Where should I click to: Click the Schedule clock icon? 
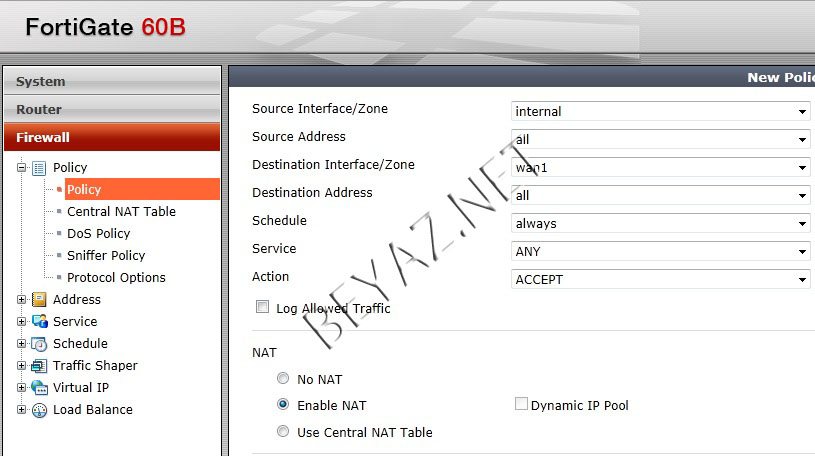[39, 344]
